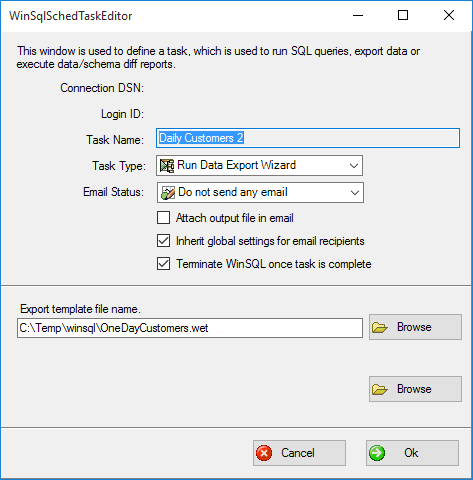The width and height of the screenshot is (473, 480).
Task: Click the email status icon beside 'Do not send any email'
Action: [168, 193]
